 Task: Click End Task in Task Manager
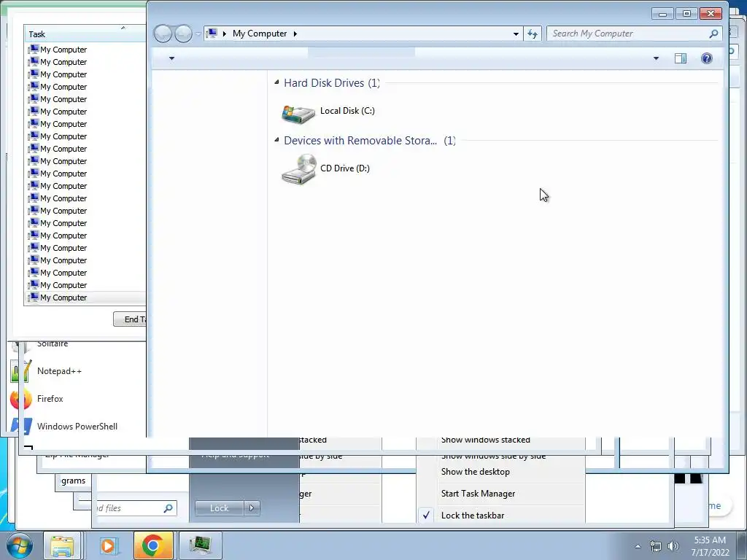[130, 319]
